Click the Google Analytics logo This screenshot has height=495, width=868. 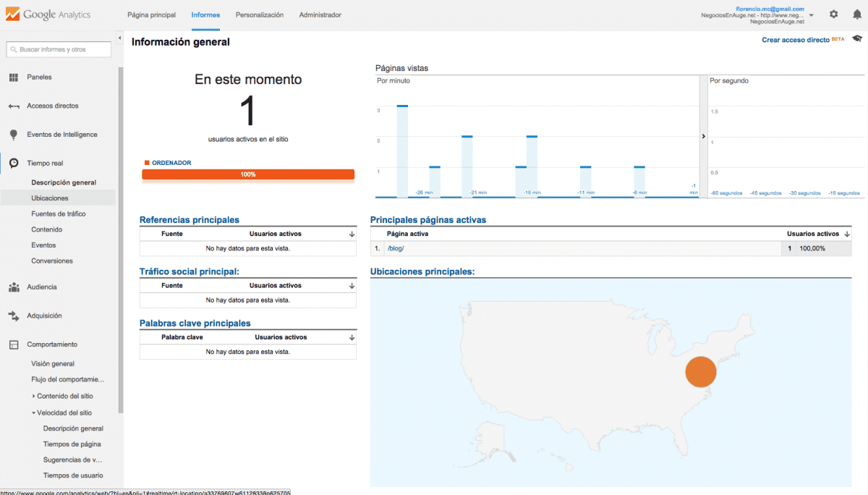pos(48,14)
